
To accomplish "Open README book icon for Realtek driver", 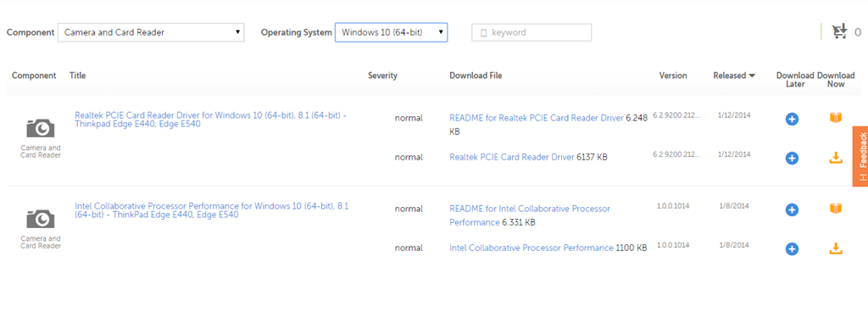I will coord(835,118).
